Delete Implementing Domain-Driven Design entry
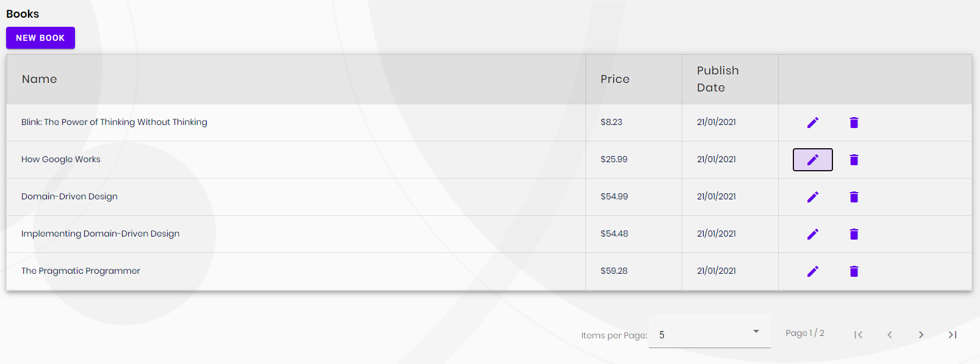The image size is (980, 364). 854,234
